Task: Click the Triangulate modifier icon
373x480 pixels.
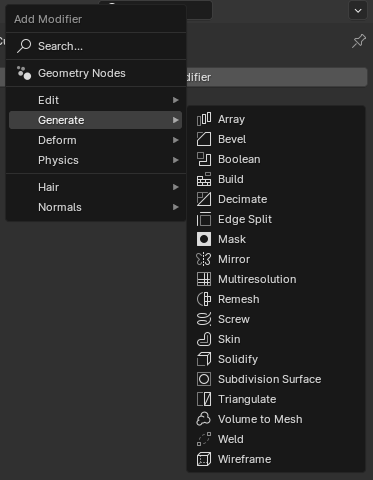Action: coord(204,399)
